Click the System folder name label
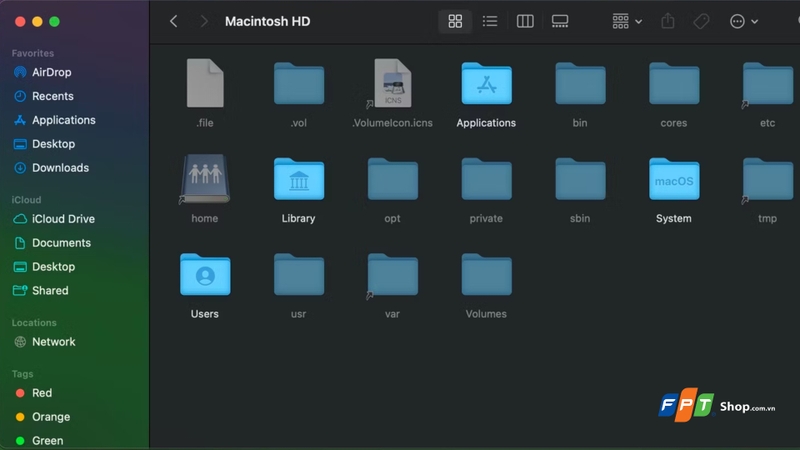 [674, 218]
